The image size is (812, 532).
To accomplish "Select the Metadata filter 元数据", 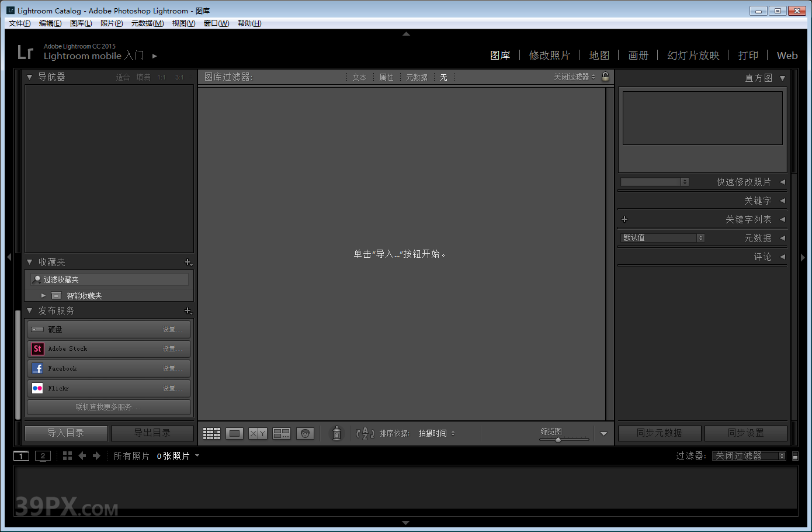I will pos(417,77).
